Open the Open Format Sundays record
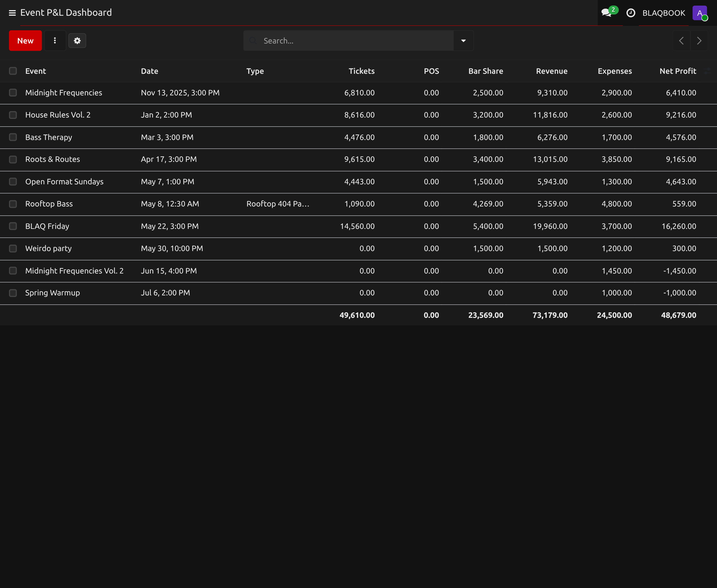 64,182
